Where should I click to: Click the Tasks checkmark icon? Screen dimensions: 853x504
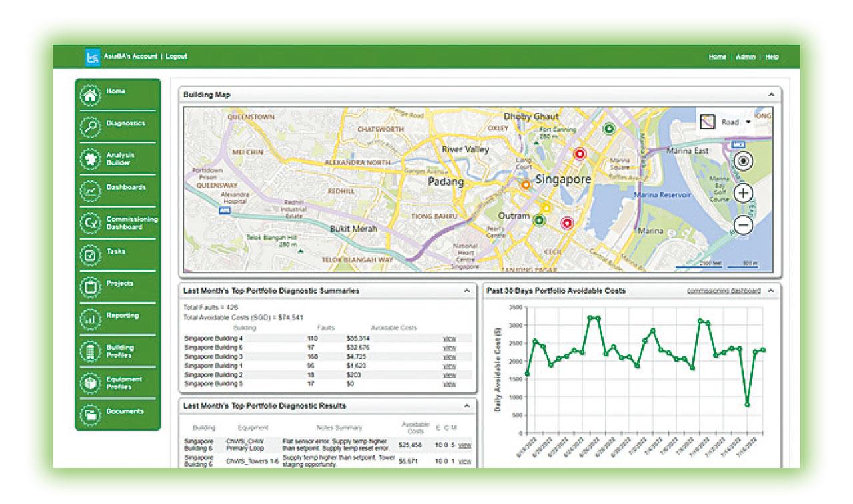90,255
